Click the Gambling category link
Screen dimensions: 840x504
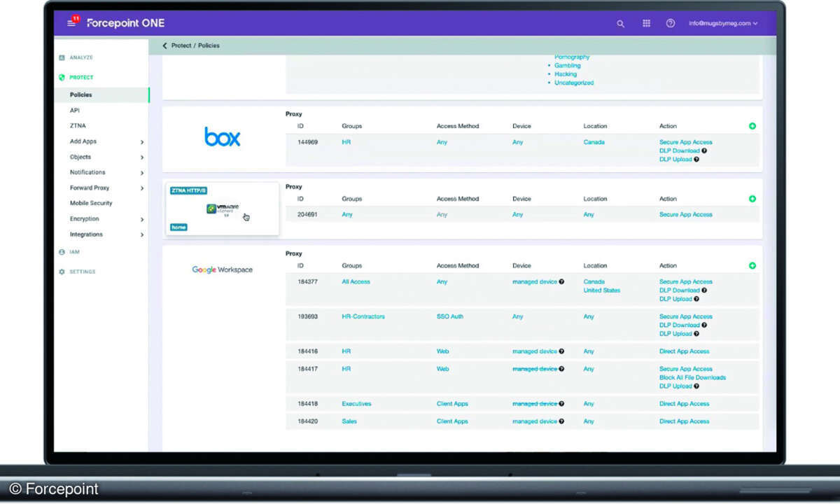(568, 66)
